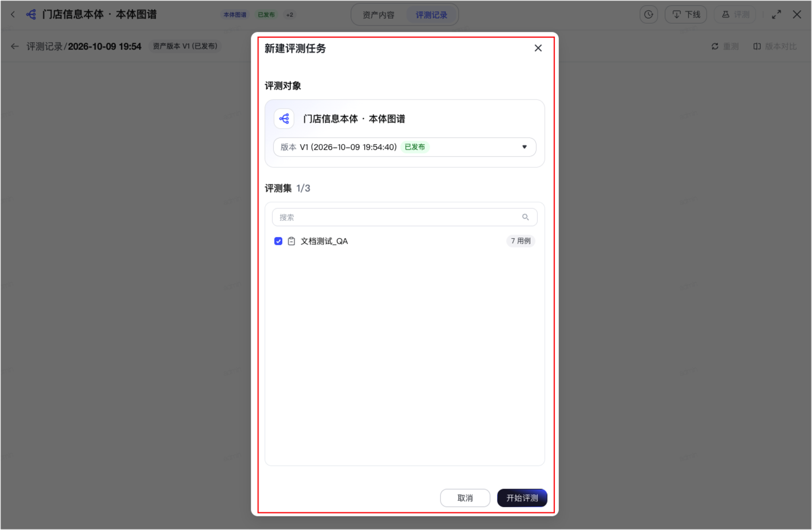812x530 pixels.
Task: Click the 评测 button in header
Action: [x=735, y=14]
